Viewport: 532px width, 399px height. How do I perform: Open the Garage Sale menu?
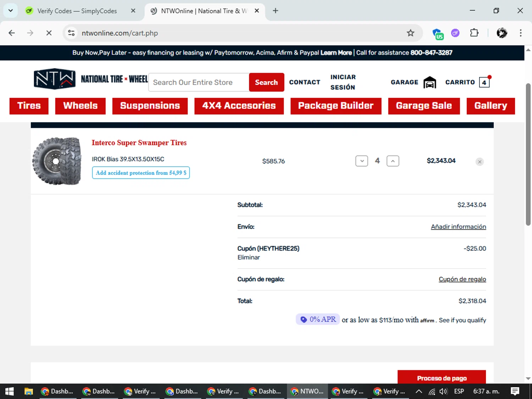pyautogui.click(x=424, y=106)
